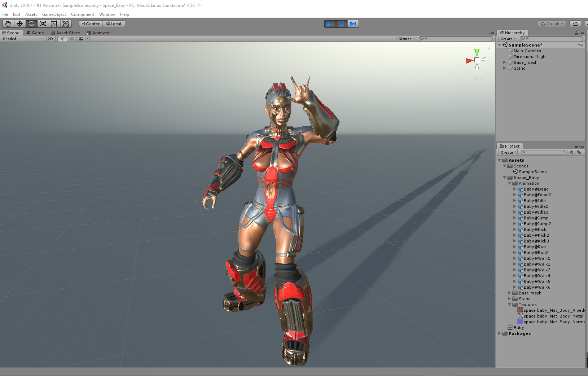Collapse the Animation folder
Viewport: 588px width, 376px height.
510,183
